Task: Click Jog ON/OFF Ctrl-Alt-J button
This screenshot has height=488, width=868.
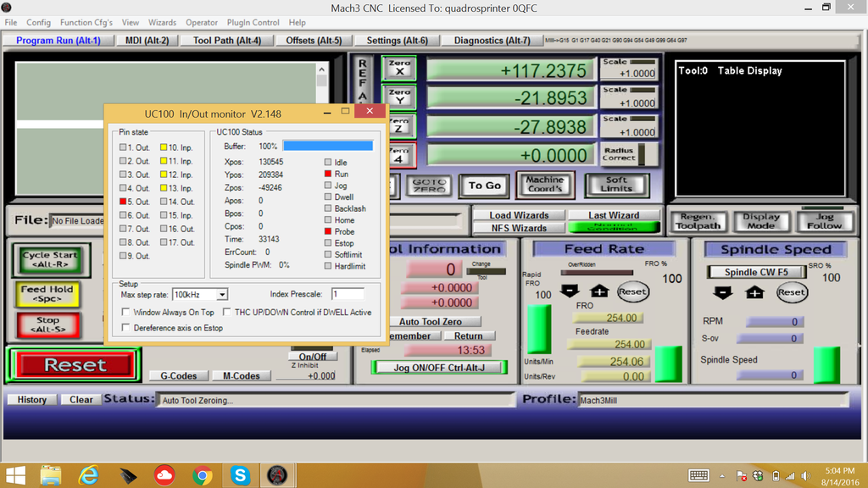Action: [439, 368]
